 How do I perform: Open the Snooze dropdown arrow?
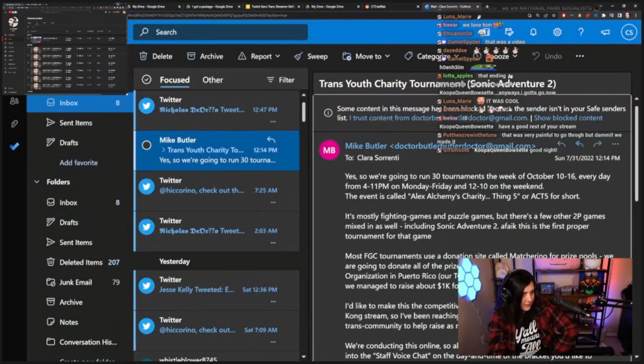pos(515,56)
